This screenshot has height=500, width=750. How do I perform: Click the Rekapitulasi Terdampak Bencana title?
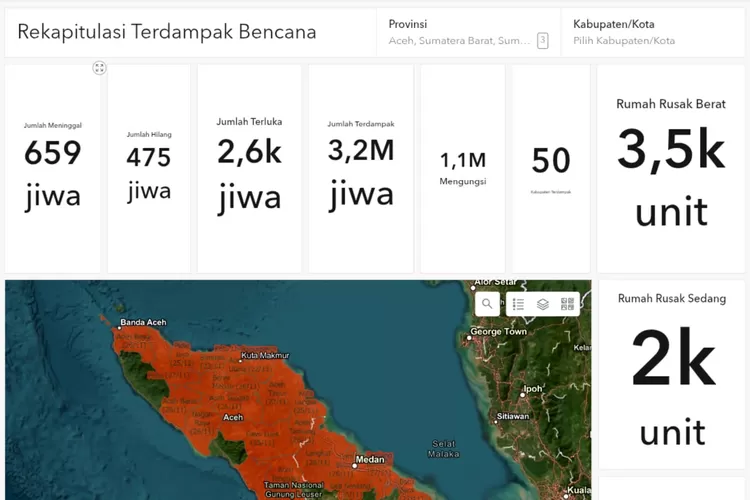[167, 32]
